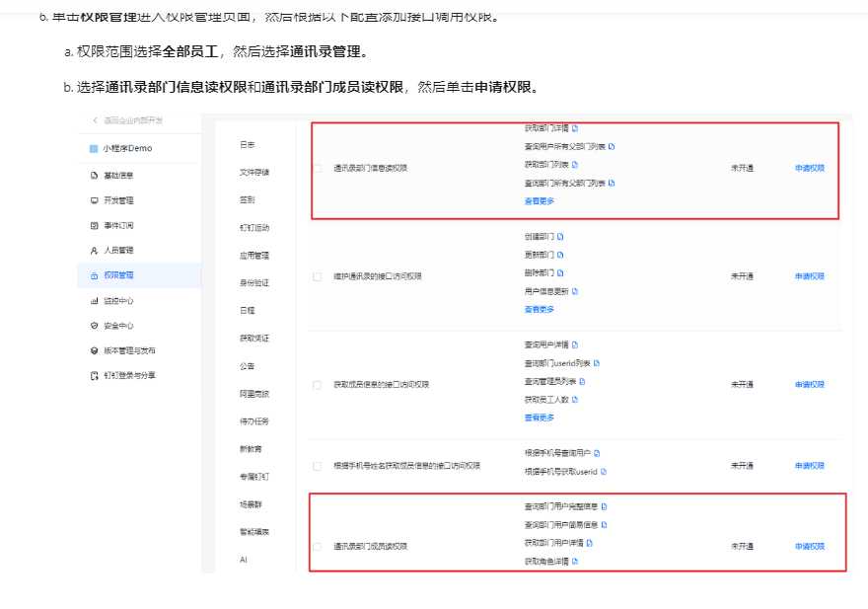Select the 专属钉钉 permission category
The width and height of the screenshot is (868, 609).
254,477
